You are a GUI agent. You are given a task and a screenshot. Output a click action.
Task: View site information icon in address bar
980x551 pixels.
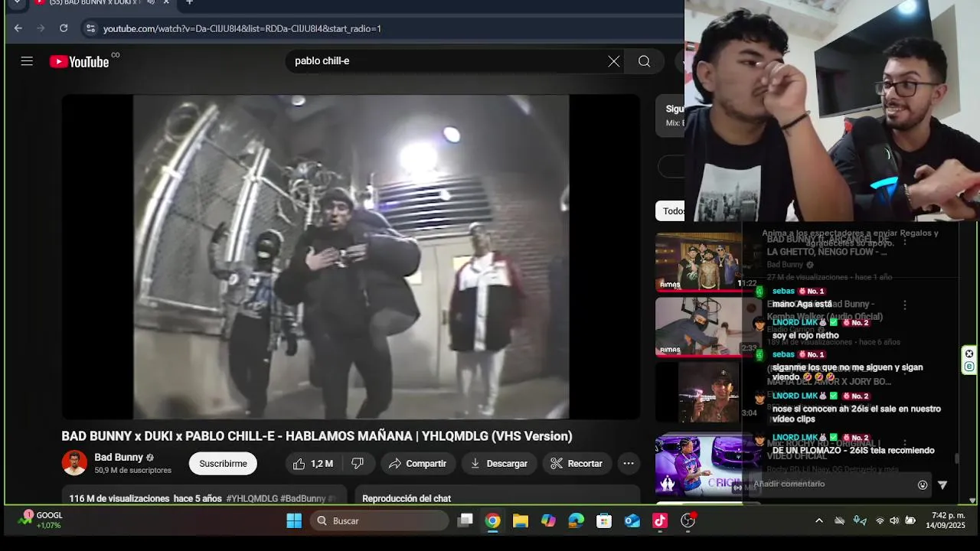pos(90,28)
